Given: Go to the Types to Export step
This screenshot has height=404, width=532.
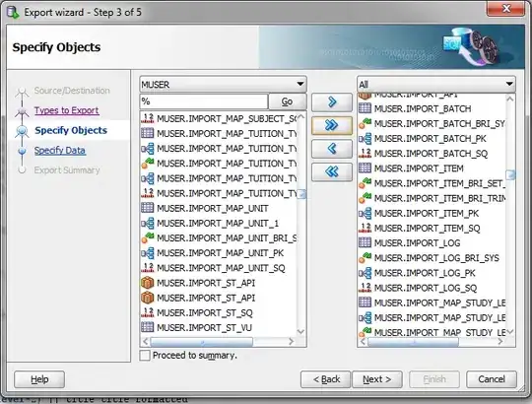Looking at the screenshot, I should click(67, 110).
